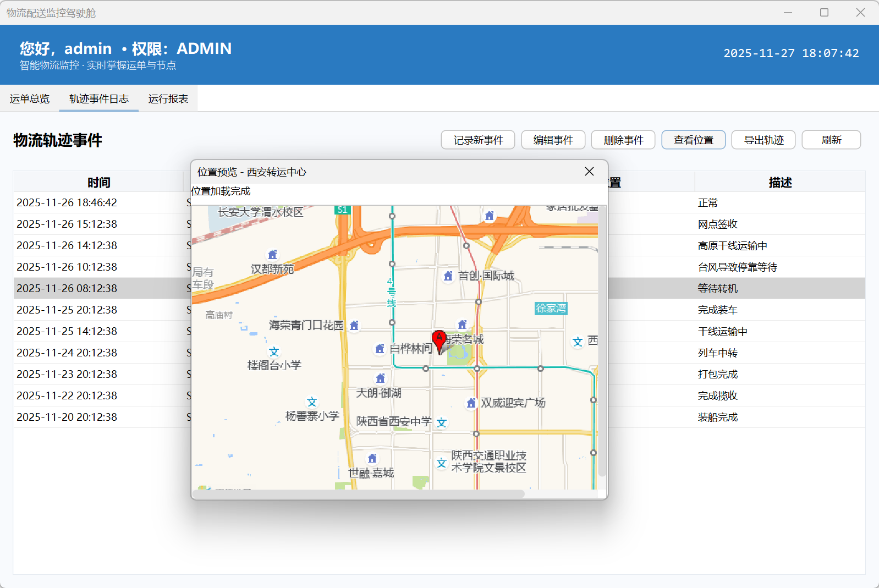The height and width of the screenshot is (588, 879).
Task: Maximize the 物流配送监控驾驶舱 window
Action: [824, 12]
